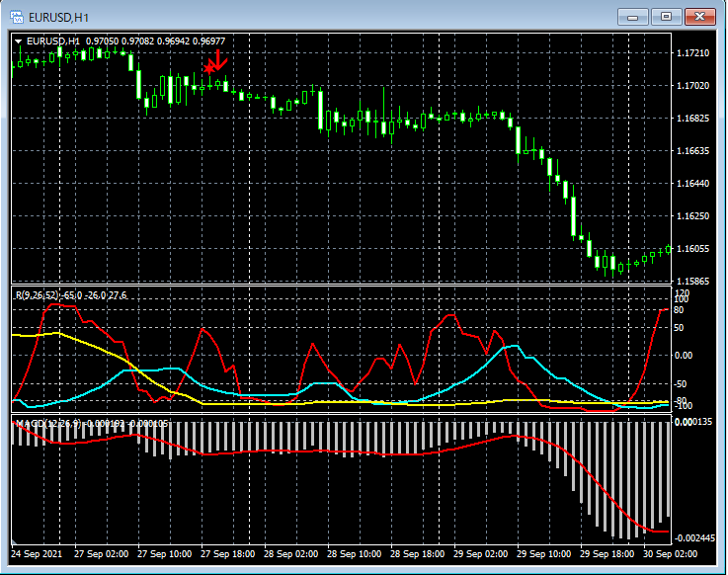
Task: Click the chart shift marker in the MACD pane corner
Action: tap(15, 541)
